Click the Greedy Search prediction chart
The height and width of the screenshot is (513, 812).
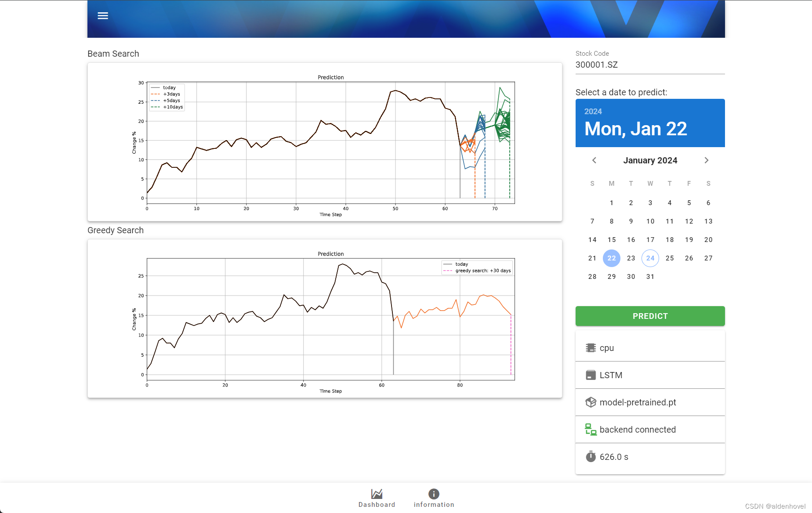(x=325, y=318)
